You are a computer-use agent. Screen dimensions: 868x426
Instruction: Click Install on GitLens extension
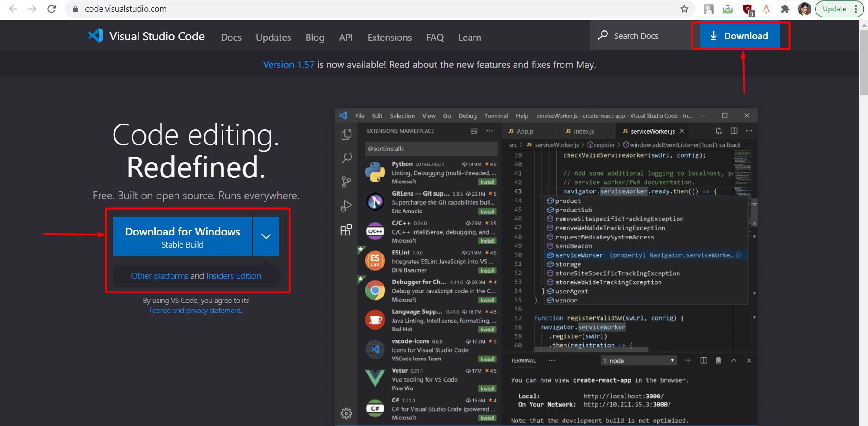(487, 211)
